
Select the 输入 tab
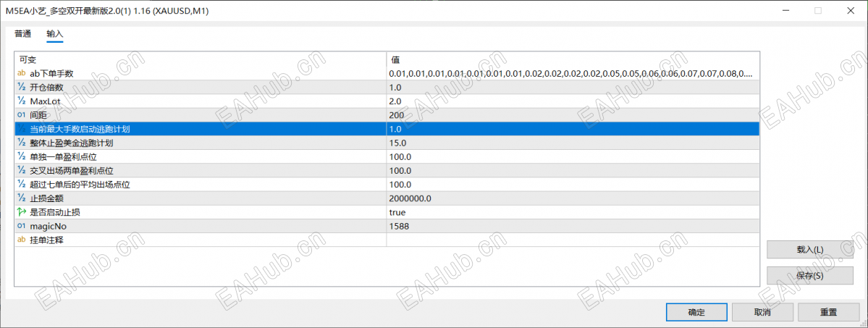click(x=55, y=34)
